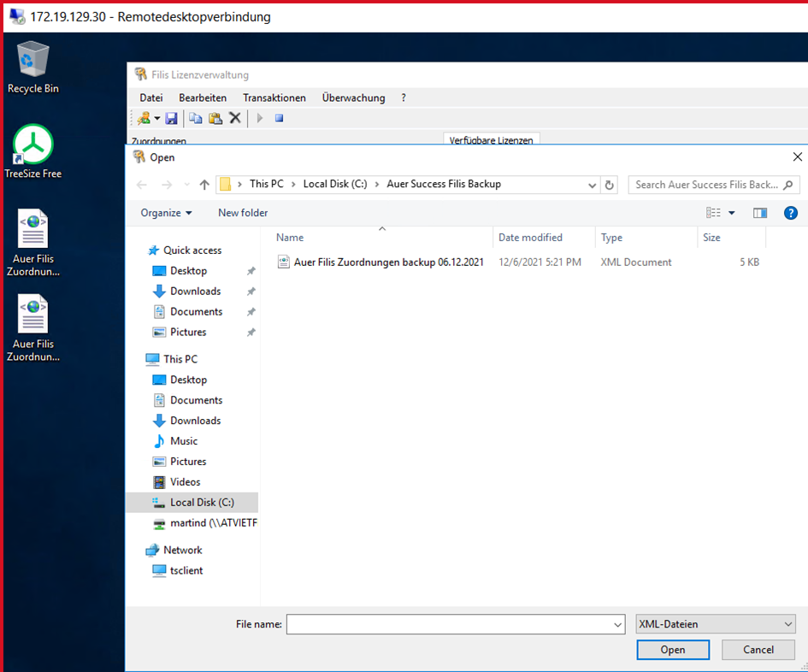This screenshot has height=672, width=808.
Task: Open Desktop under This PC
Action: click(x=189, y=380)
